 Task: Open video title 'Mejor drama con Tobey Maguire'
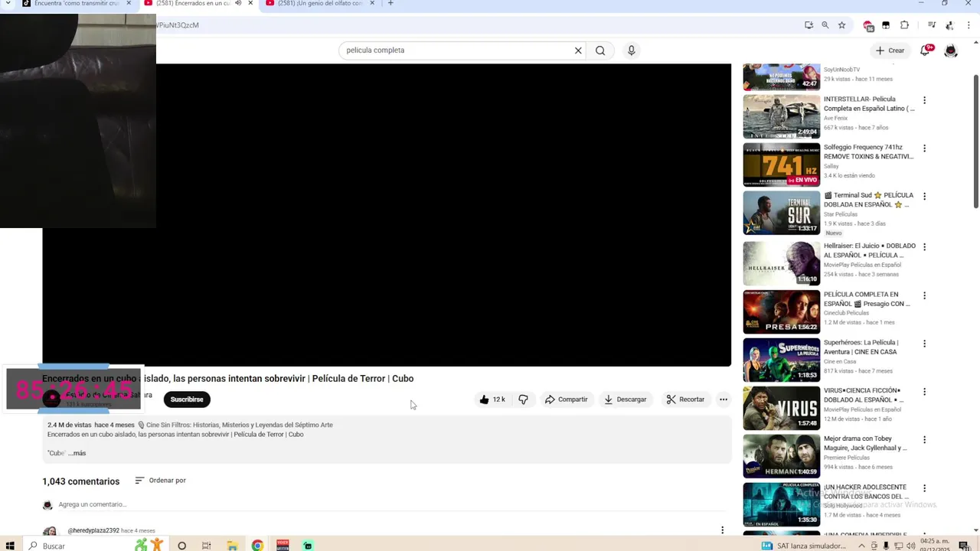pyautogui.click(x=865, y=443)
